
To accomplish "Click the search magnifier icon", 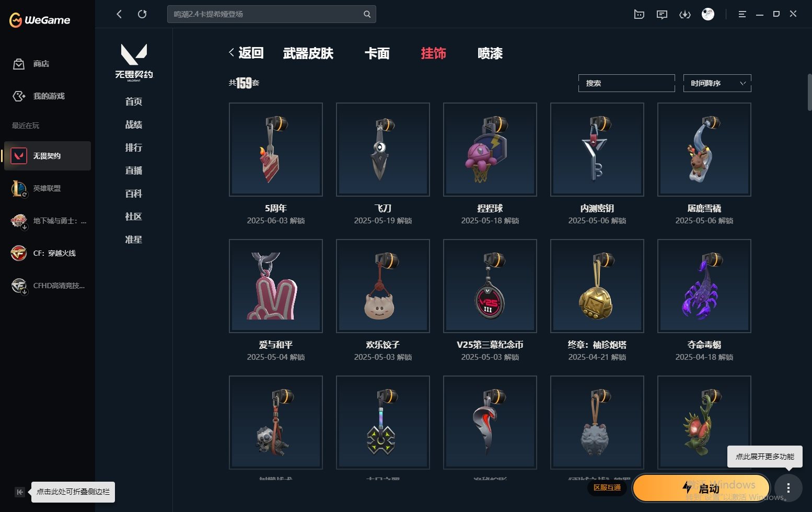I will pos(367,14).
